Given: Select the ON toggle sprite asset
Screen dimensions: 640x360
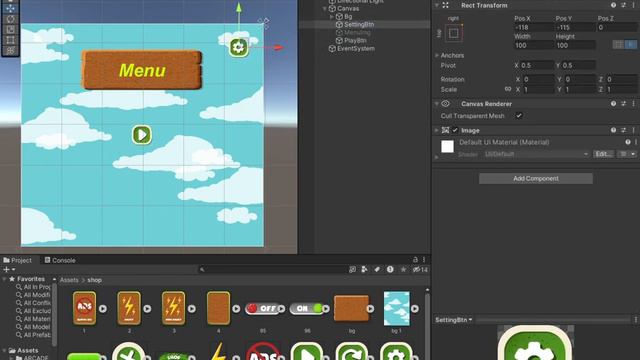Looking at the screenshot, I should (x=307, y=309).
